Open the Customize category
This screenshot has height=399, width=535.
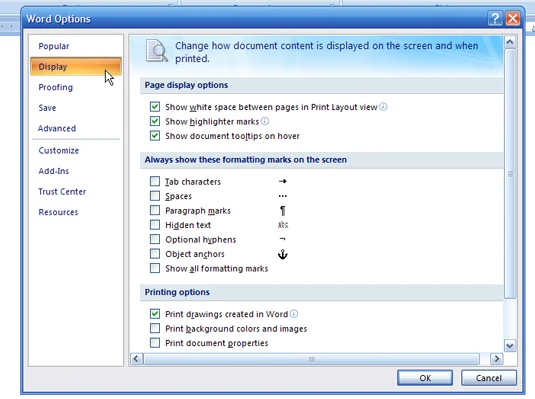tap(76, 151)
